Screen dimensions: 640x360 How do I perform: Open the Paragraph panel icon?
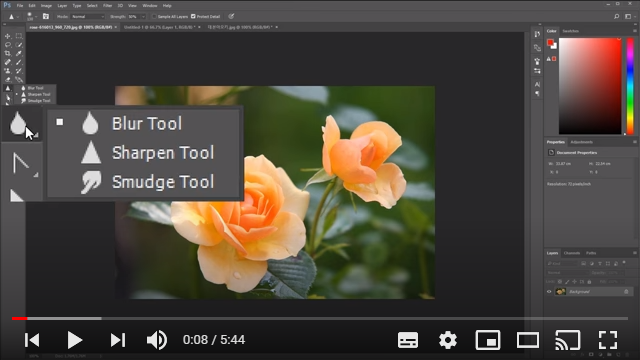point(537,93)
